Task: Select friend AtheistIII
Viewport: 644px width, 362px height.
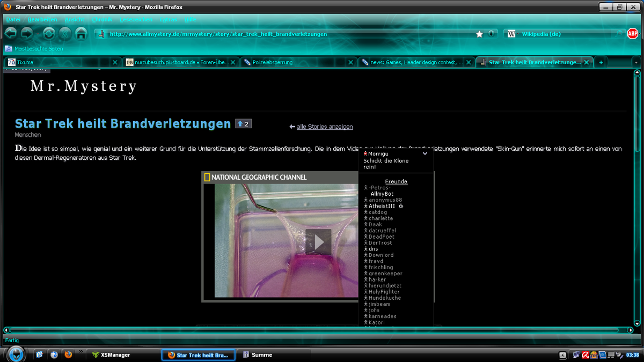Action: (382, 206)
